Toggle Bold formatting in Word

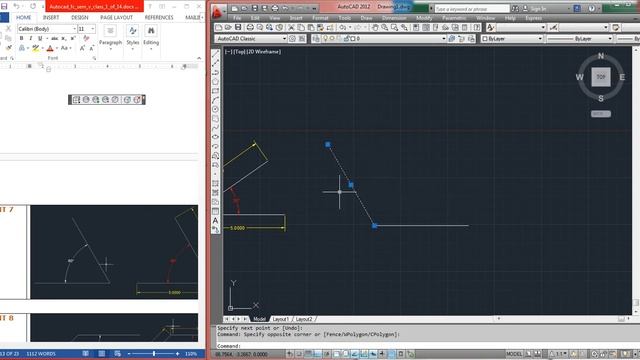(x=21, y=38)
